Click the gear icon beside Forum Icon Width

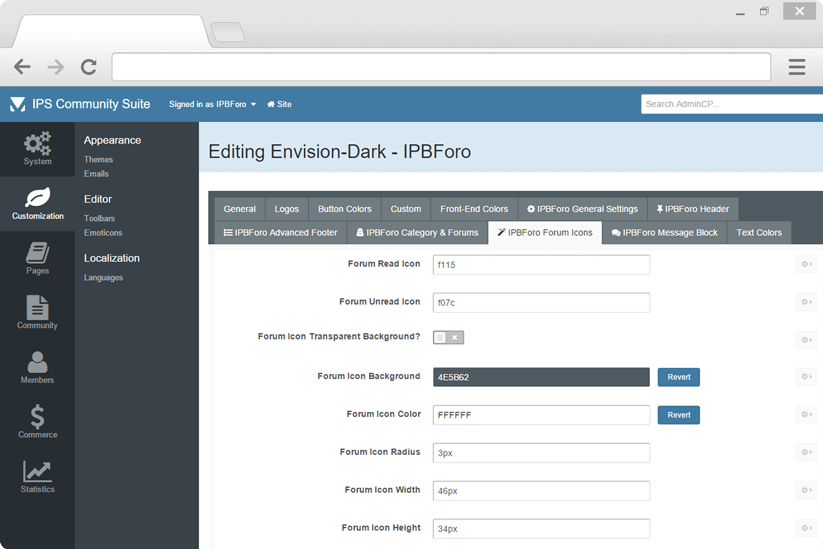click(806, 490)
